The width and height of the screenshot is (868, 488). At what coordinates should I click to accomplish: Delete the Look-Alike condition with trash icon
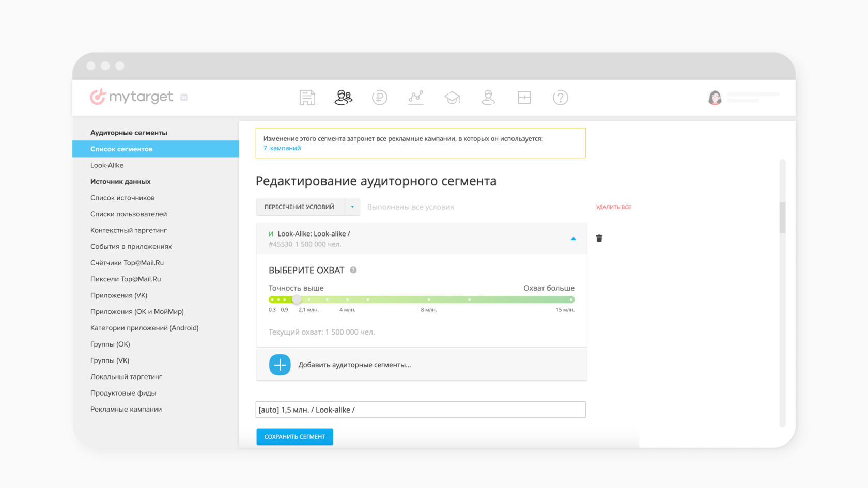click(x=599, y=238)
